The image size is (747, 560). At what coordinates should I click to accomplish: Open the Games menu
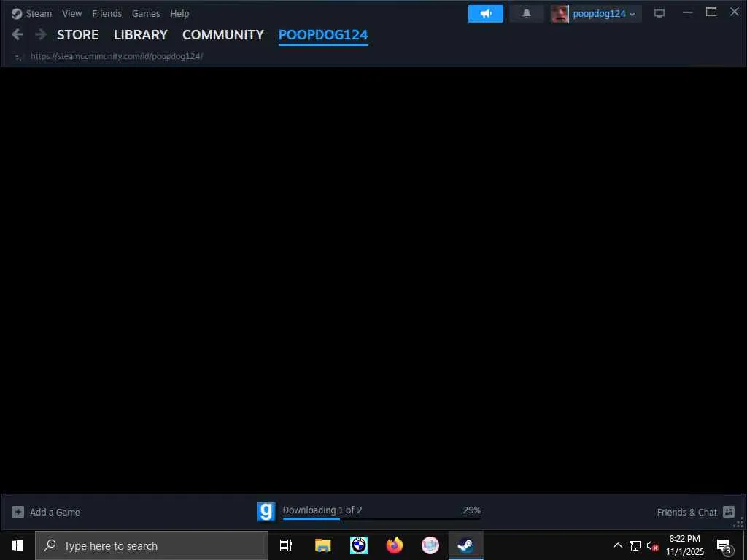click(x=146, y=13)
